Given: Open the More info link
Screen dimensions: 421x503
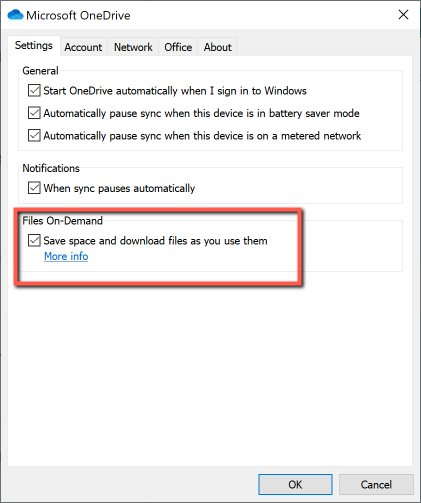Looking at the screenshot, I should [66, 256].
